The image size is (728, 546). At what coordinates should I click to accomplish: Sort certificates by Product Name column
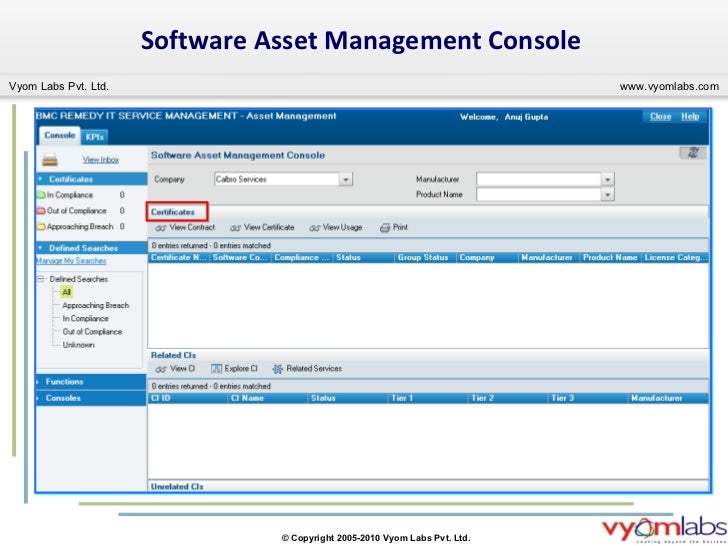(610, 258)
